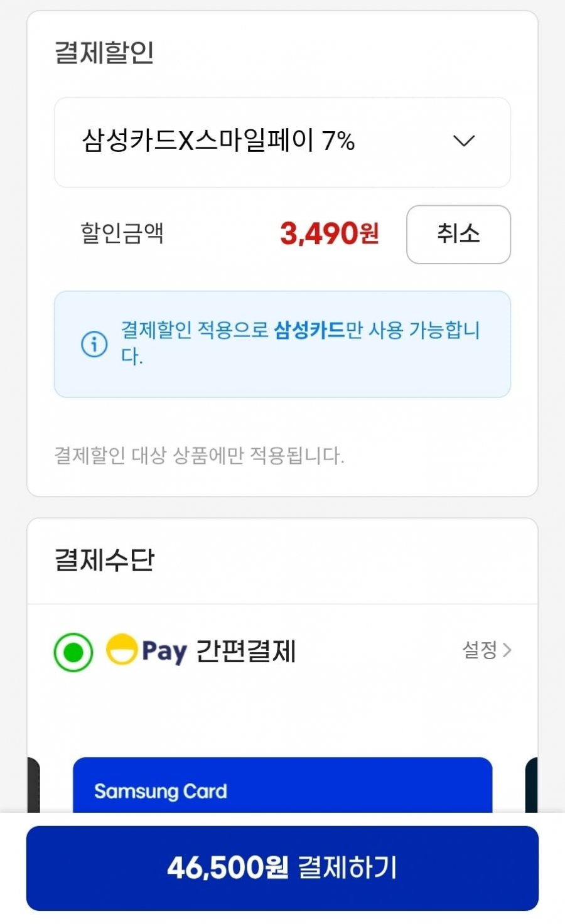Select the Smile Pay 간편결제 radio button
Image resolution: width=565 pixels, height=924 pixels.
coord(73,652)
